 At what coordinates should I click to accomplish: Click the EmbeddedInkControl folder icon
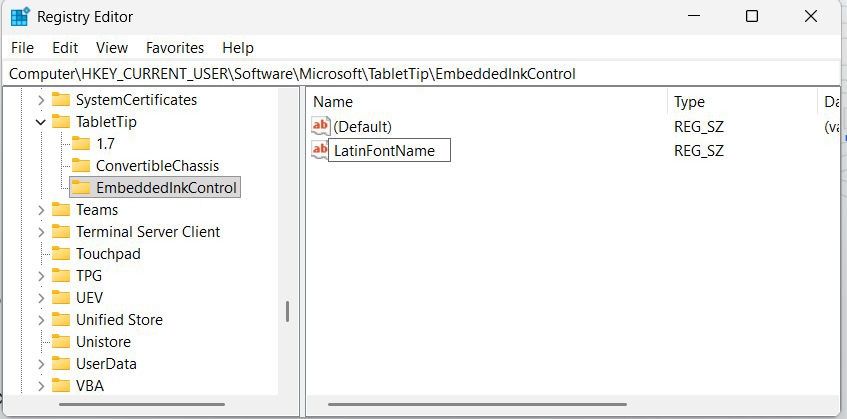point(81,187)
